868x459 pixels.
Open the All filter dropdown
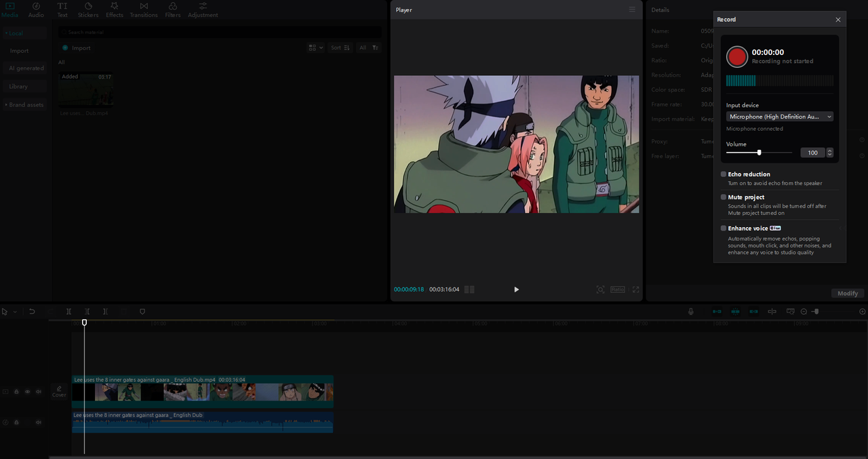click(x=369, y=48)
